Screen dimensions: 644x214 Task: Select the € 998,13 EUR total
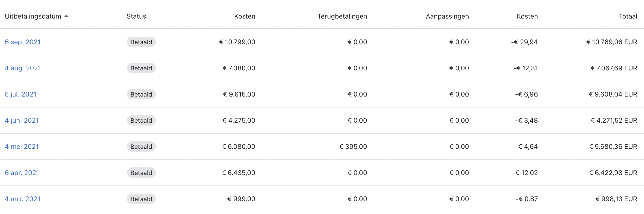pos(616,199)
